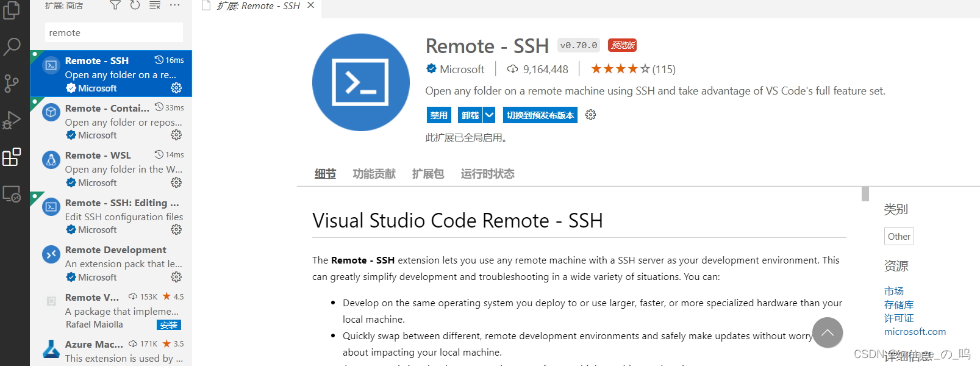This screenshot has height=366, width=980.
Task: Open the Search view in activity bar
Action: (12, 46)
